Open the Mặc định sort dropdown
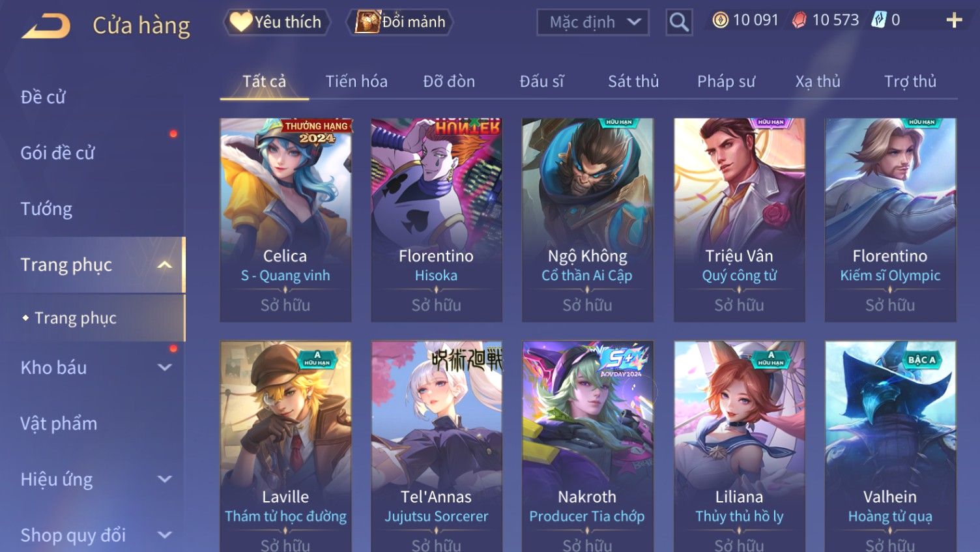This screenshot has height=552, width=980. [x=593, y=23]
